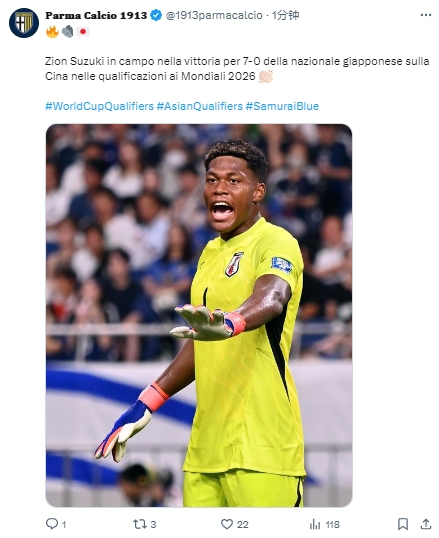Open #WorldCupQualifiers hashtag
Viewport: 439px width, 538px height.
pyautogui.click(x=100, y=106)
